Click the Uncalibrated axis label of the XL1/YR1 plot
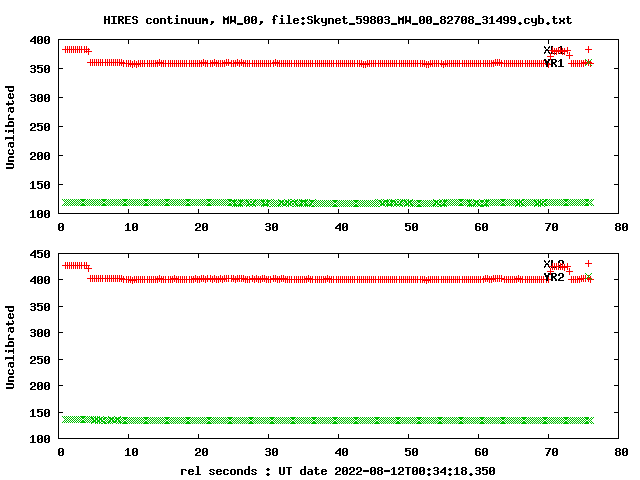 coord(10,127)
